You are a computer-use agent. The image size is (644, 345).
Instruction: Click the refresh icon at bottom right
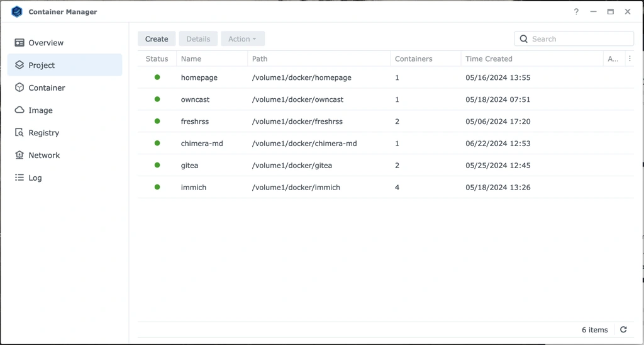tap(623, 329)
